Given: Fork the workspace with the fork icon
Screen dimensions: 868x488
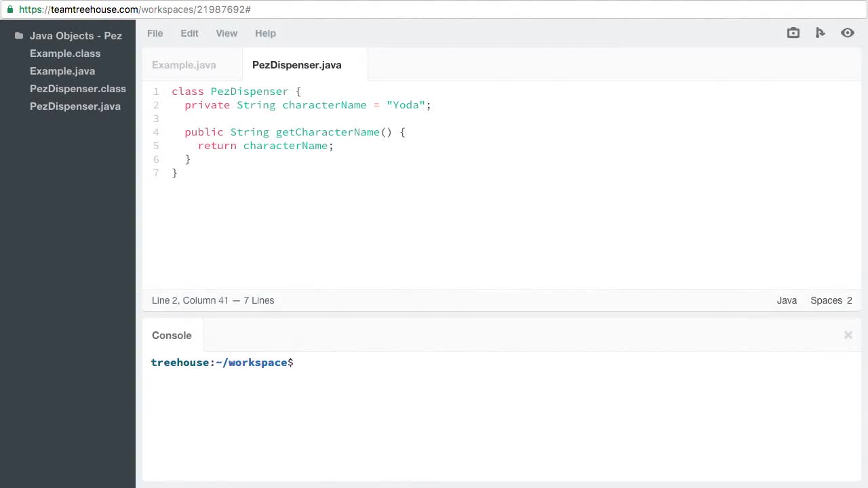Looking at the screenshot, I should click(820, 33).
